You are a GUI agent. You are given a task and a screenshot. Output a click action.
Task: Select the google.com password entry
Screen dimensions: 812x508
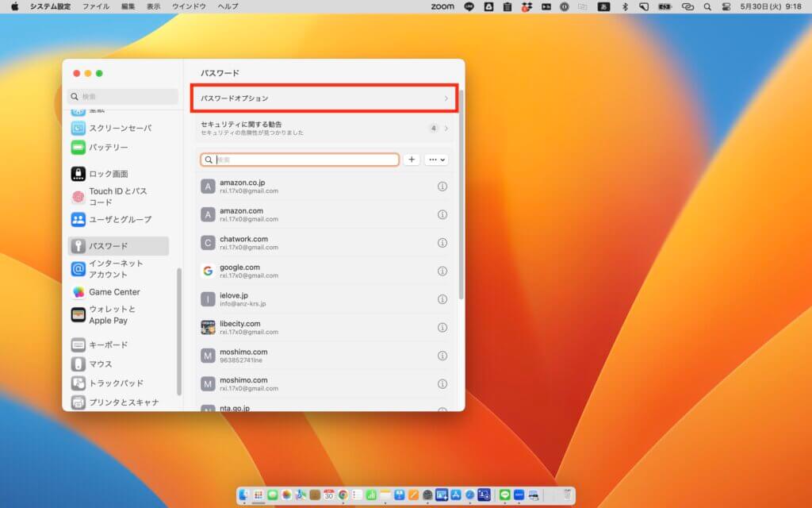click(x=324, y=271)
